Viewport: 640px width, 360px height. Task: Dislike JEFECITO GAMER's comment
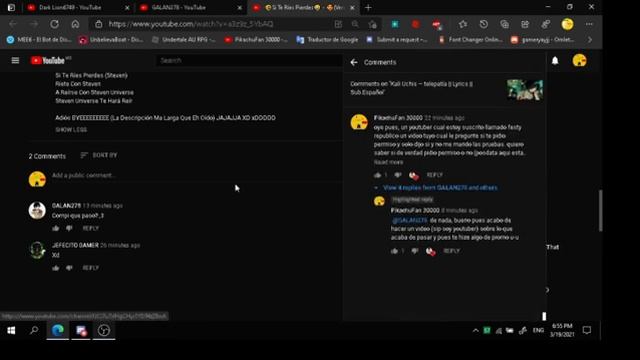click(69, 268)
